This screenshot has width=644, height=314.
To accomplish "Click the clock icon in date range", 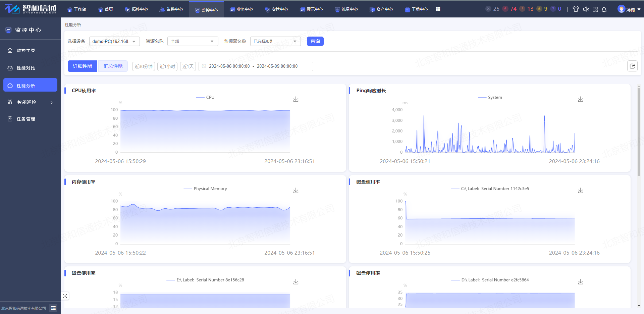I will pos(204,66).
